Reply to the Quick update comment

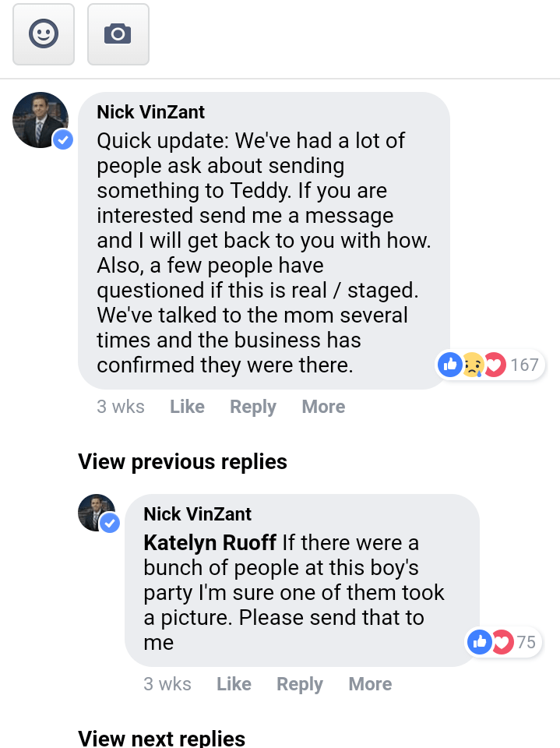[253, 407]
